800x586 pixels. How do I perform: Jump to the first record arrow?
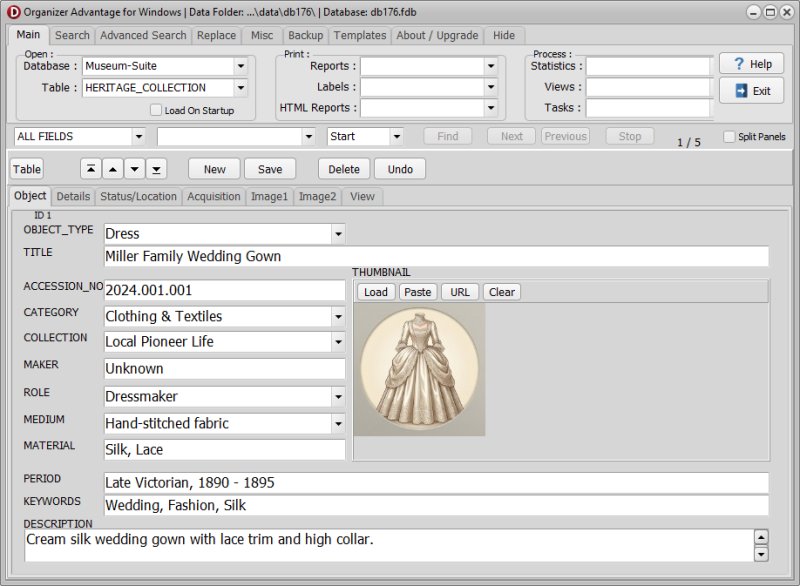point(91,169)
